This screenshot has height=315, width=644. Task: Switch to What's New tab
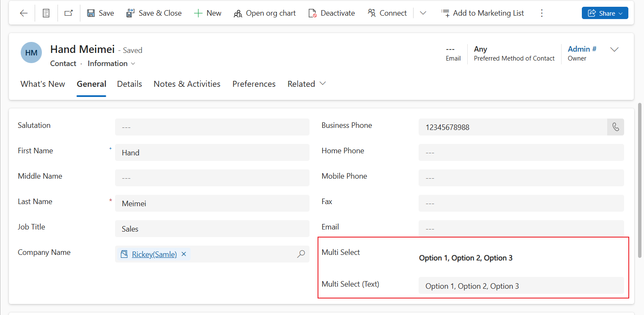43,84
